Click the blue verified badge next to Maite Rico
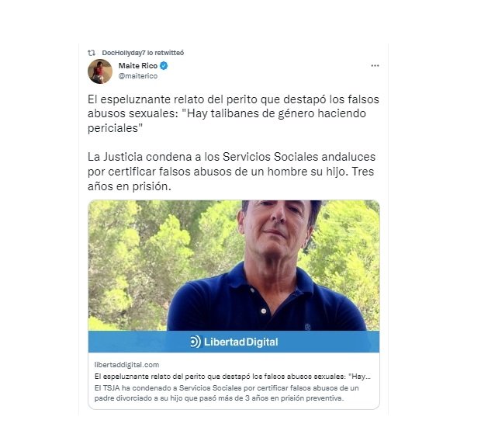 click(x=164, y=65)
